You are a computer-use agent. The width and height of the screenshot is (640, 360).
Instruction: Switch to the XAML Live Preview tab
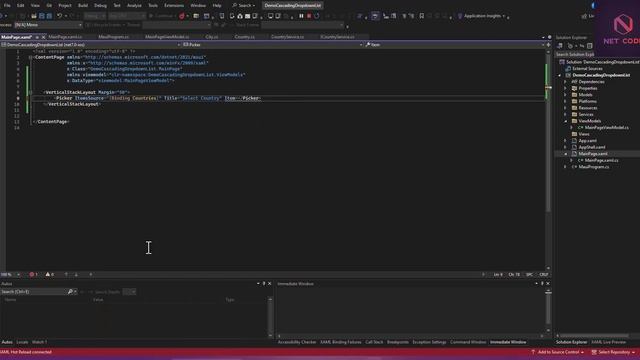coord(608,342)
